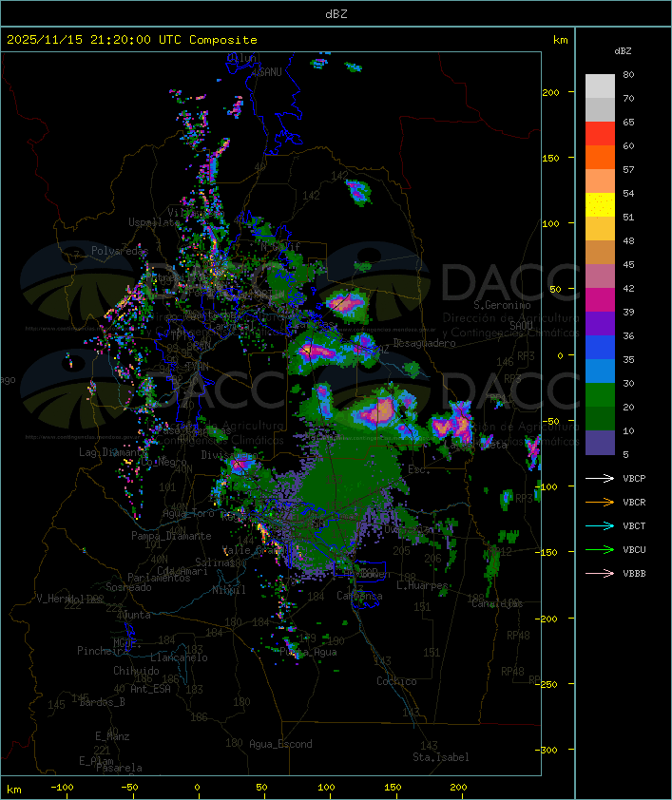Viewport: 672px width, 800px height.
Task: Select the magenta 39-42 dBZ swatch
Action: [x=600, y=299]
